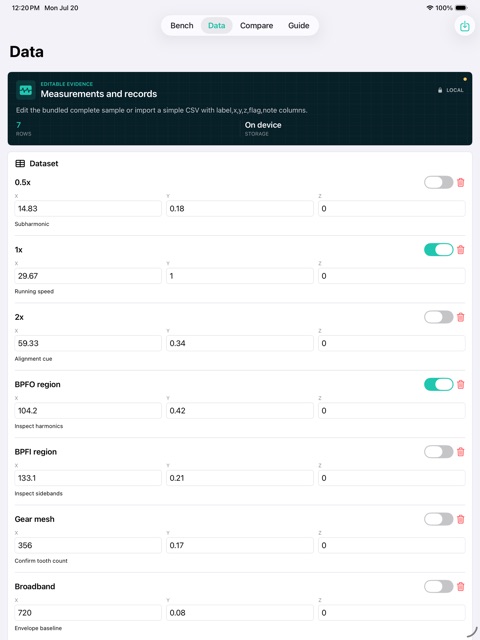This screenshot has height=640, width=480.
Task: Edit the Broadband Z field
Action: click(x=392, y=613)
